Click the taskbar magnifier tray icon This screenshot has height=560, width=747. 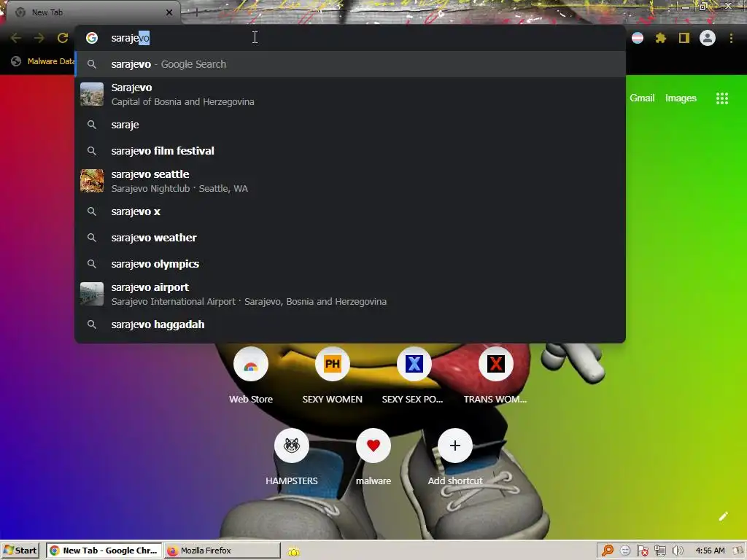[608, 551]
